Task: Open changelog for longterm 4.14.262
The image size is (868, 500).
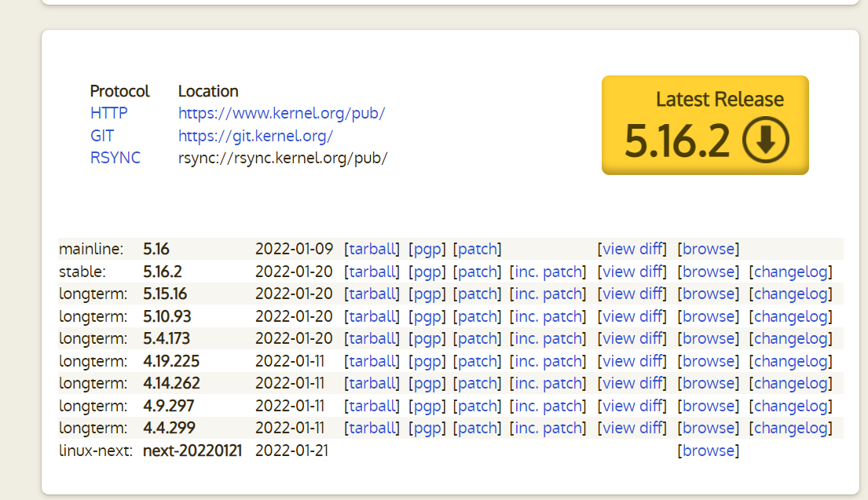Action: [x=791, y=383]
